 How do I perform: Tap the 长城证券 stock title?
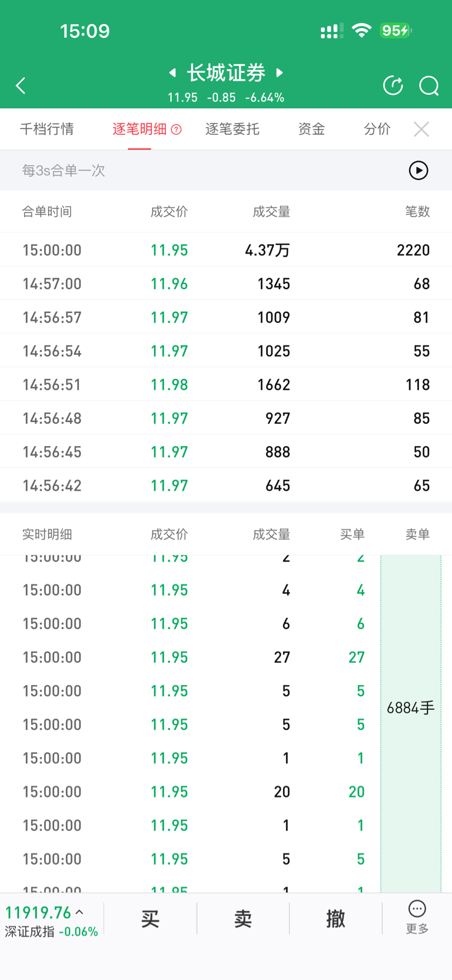pos(226,73)
